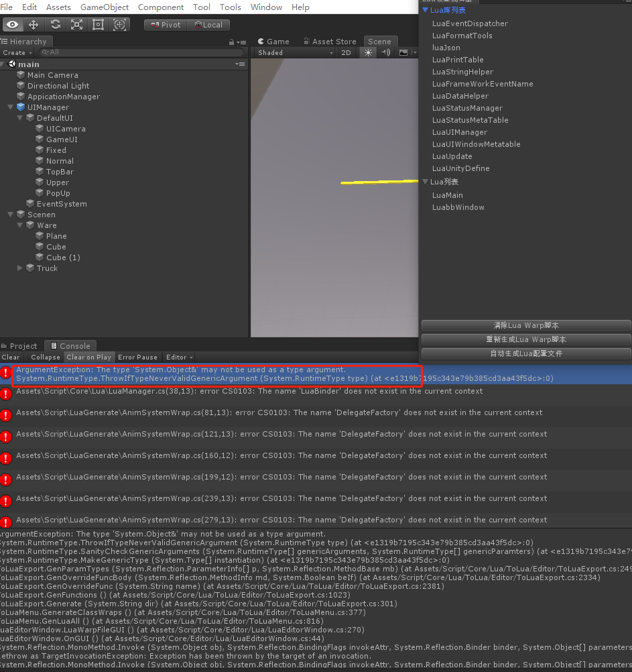This screenshot has height=672, width=632.
Task: Collapse the DefaultUI object
Action: click(19, 118)
